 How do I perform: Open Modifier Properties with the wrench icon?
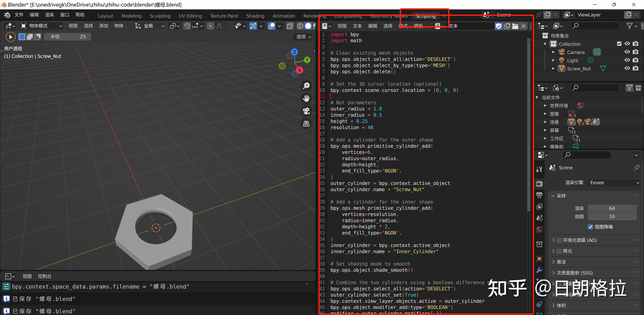point(539,270)
